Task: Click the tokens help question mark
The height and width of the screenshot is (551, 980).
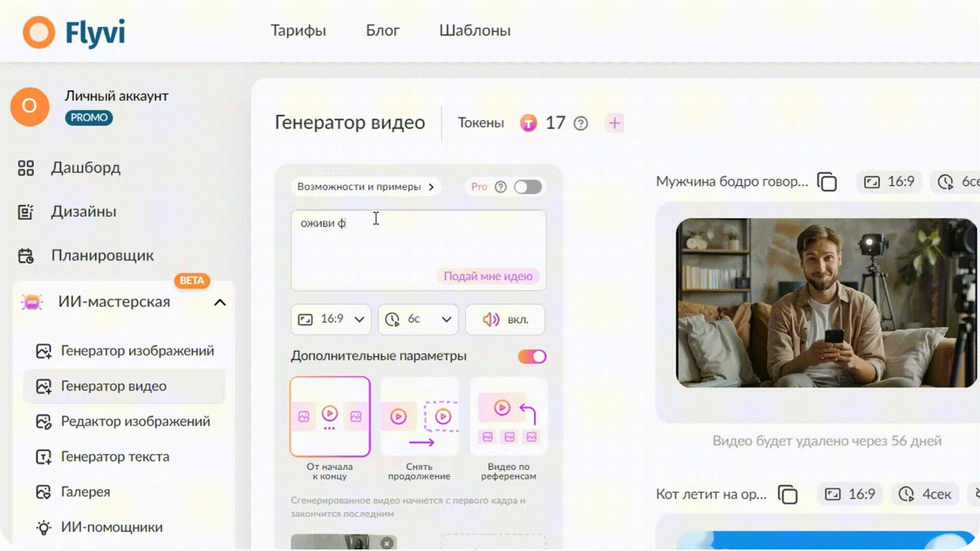Action: coord(580,123)
